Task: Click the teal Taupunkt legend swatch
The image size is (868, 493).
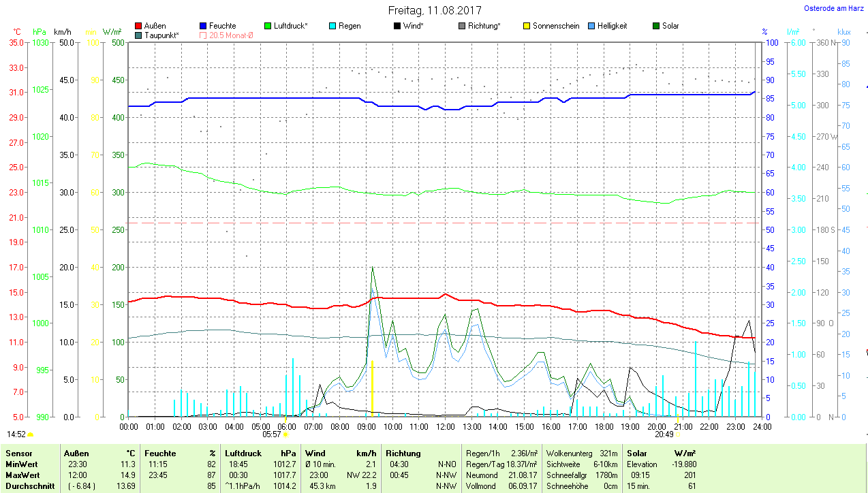Action: pyautogui.click(x=139, y=35)
